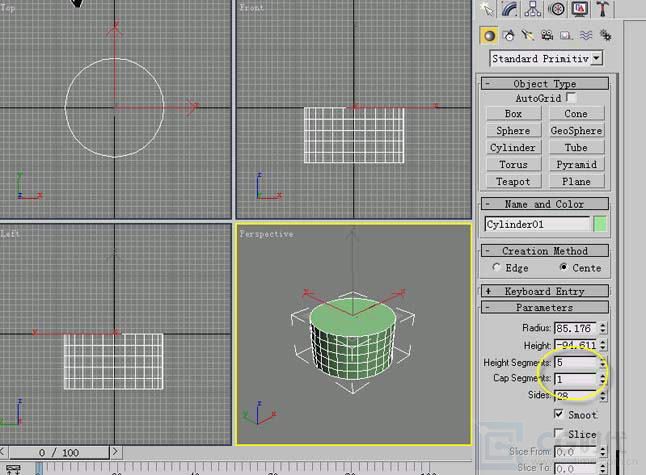Toggle the Smooth checkbox
This screenshot has height=475, width=646.
(x=559, y=414)
